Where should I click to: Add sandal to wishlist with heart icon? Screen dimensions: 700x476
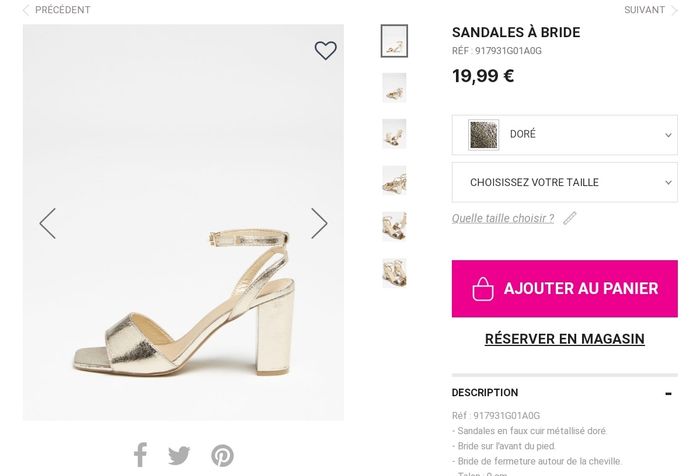tap(326, 50)
